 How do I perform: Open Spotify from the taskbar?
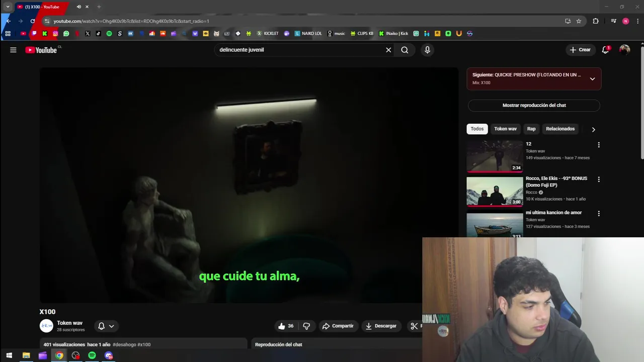pos(92,355)
